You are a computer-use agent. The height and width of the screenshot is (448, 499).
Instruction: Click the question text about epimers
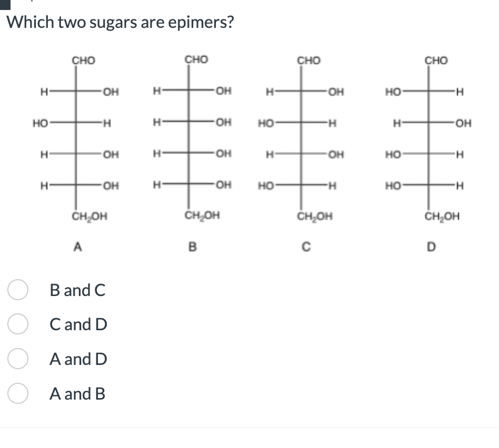[120, 22]
